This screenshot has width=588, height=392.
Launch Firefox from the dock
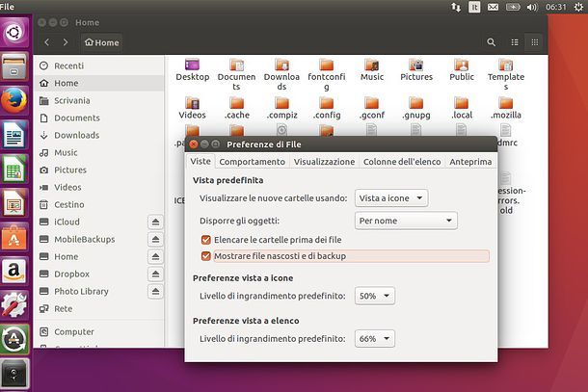point(13,100)
